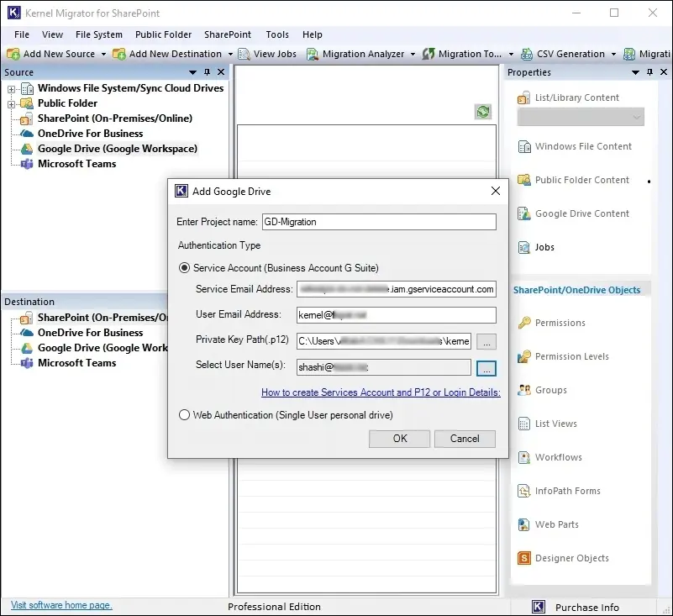The width and height of the screenshot is (673, 616).
Task: Browse for Private Key Path p12 file
Action: tap(486, 342)
